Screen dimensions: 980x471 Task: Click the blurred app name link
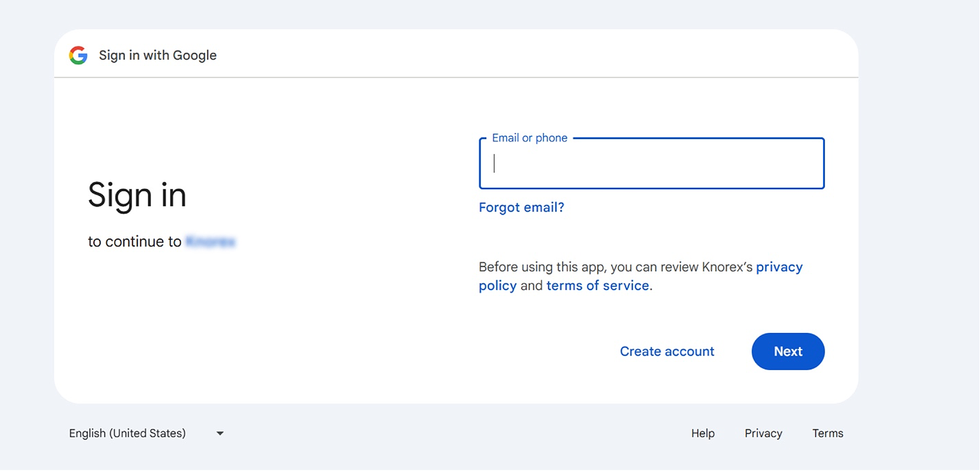pyautogui.click(x=210, y=242)
